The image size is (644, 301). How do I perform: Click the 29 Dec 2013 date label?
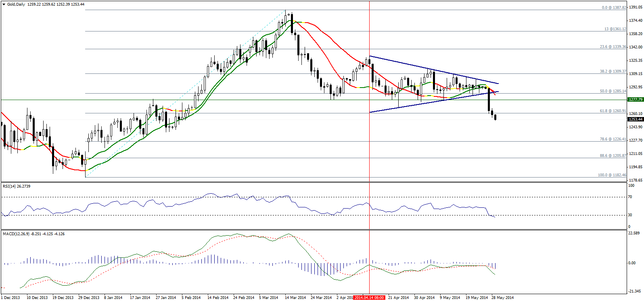[89, 298]
